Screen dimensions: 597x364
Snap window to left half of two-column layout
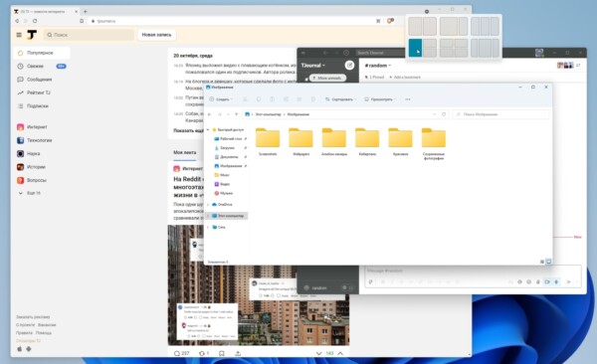[x=415, y=26]
